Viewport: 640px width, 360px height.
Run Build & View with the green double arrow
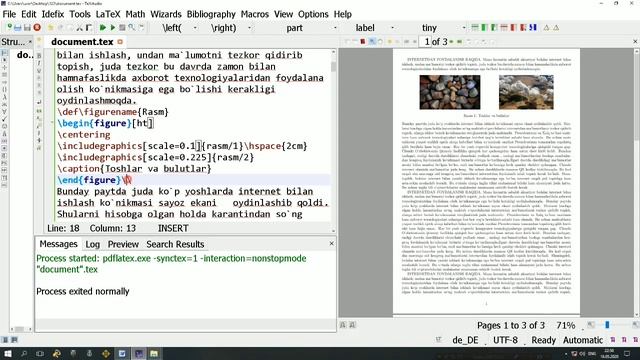tap(102, 28)
